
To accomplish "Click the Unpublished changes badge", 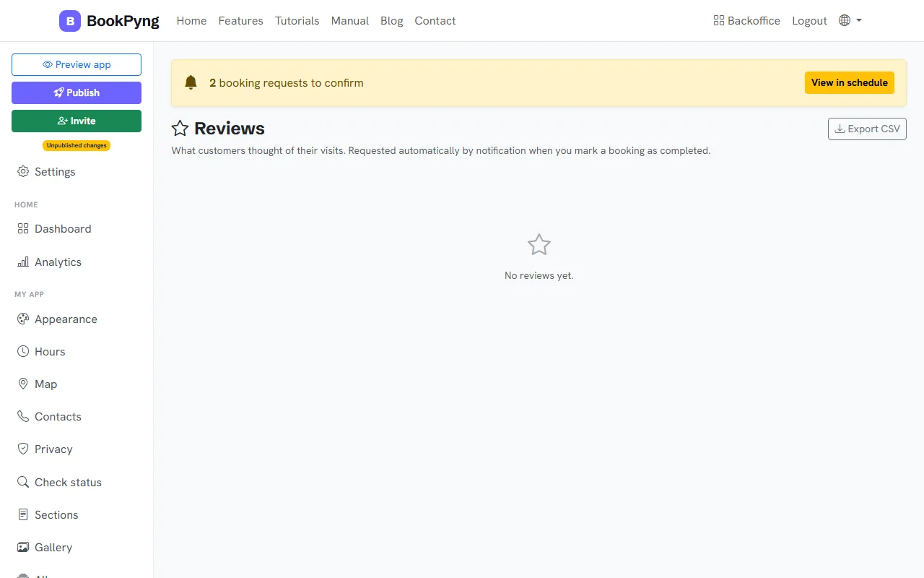I will [77, 145].
